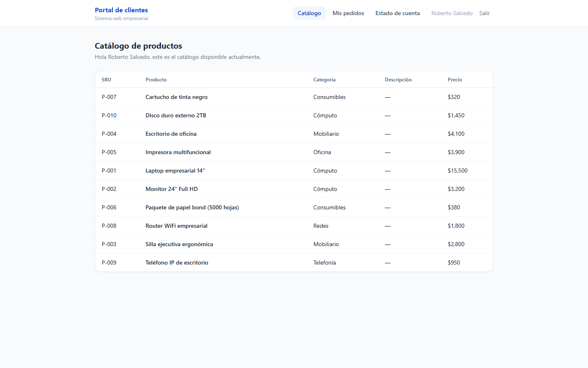588x368 pixels.
Task: Select SKU cell P-008
Action: [x=109, y=226]
